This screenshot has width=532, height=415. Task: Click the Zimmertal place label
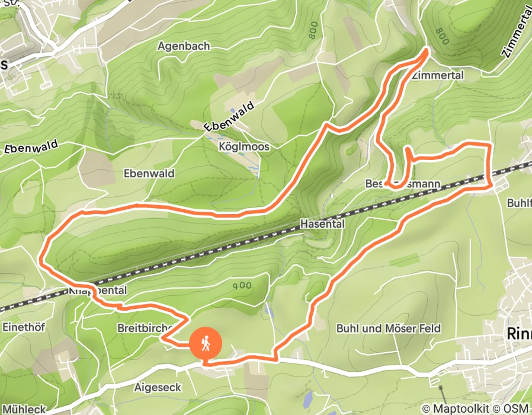pyautogui.click(x=438, y=75)
